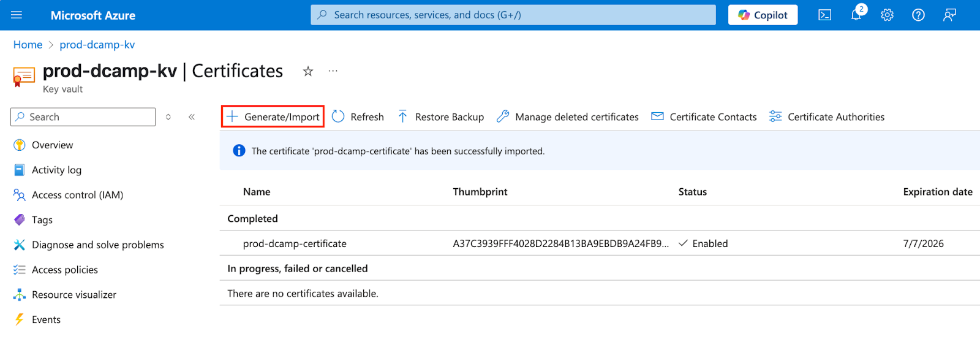The image size is (980, 339).
Task: Open the prod-dcamp-certificate row
Action: coord(600,243)
